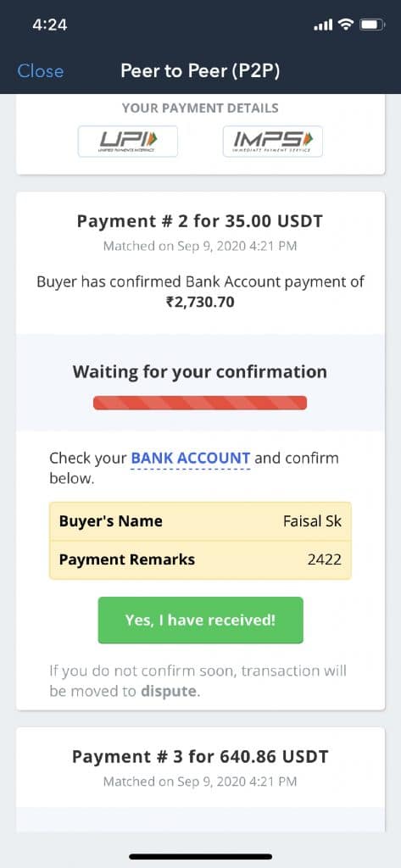The width and height of the screenshot is (401, 868).
Task: Tap YOUR PAYMENT DETAILS header
Action: pyautogui.click(x=200, y=108)
